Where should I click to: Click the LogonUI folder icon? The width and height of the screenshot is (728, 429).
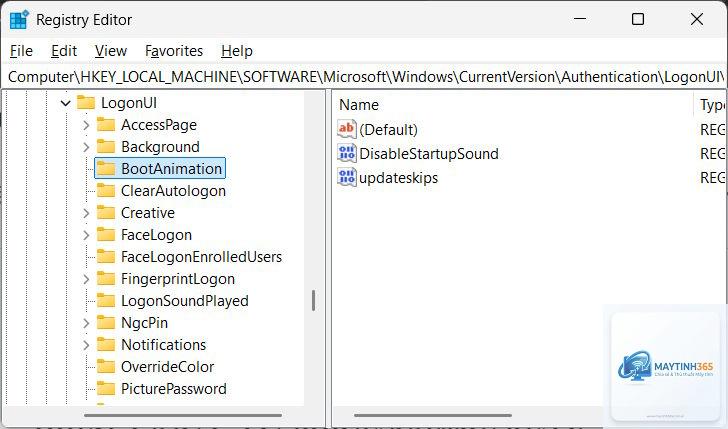pyautogui.click(x=86, y=103)
